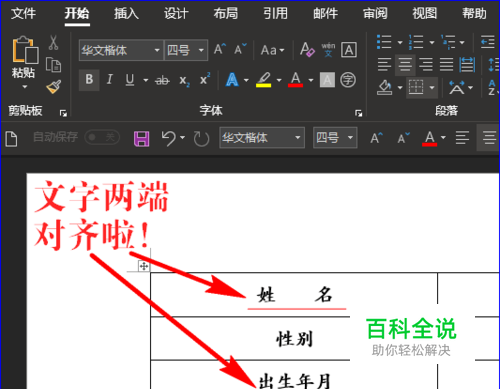The image size is (500, 389).
Task: Toggle underline formatting
Action: (x=130, y=80)
